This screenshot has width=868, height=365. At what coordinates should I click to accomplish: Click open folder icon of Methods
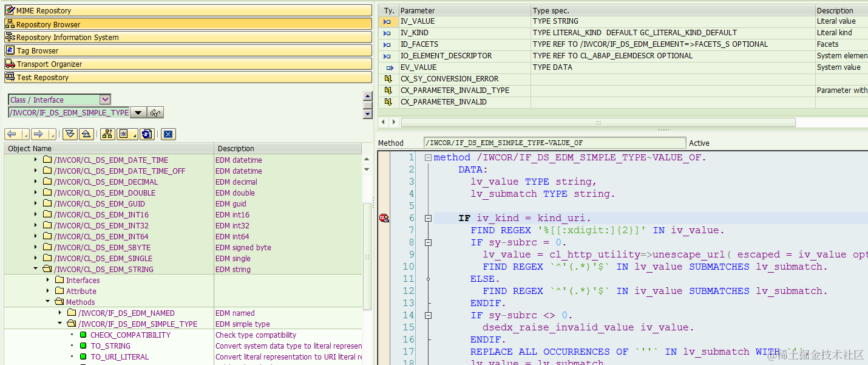pyautogui.click(x=59, y=302)
